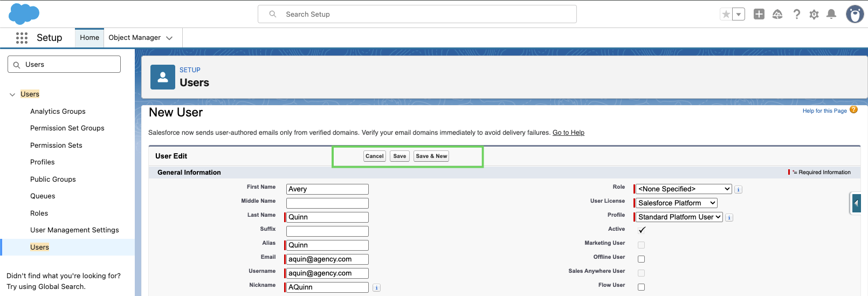Open the user profile avatar

(x=855, y=15)
